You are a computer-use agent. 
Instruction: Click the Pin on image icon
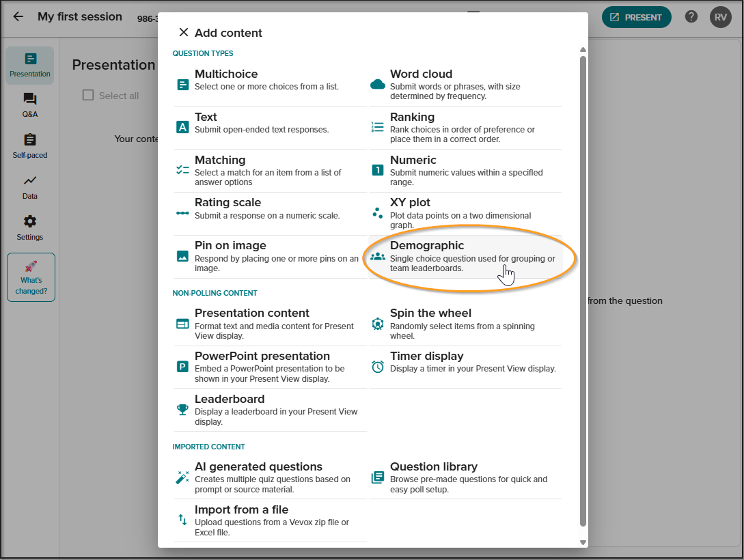click(x=182, y=256)
